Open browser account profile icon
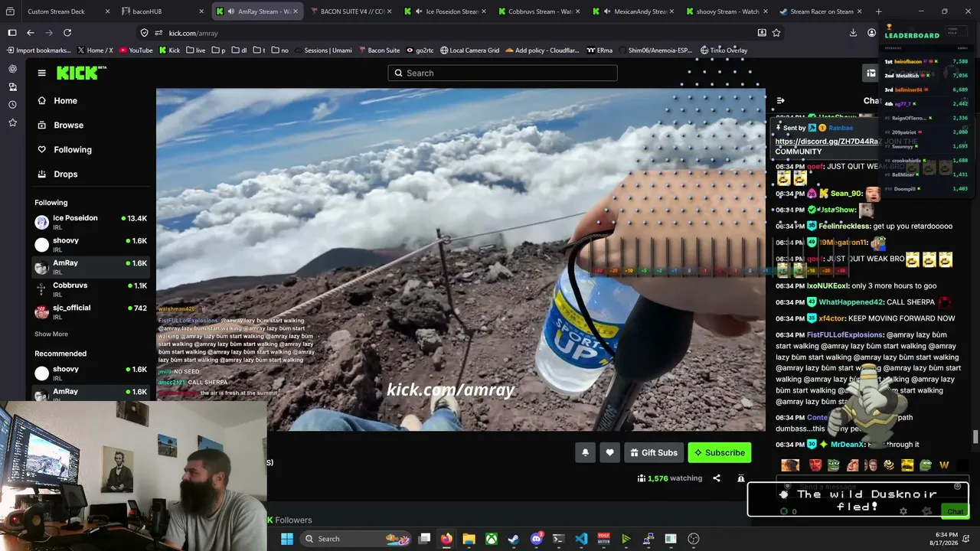Viewport: 980px width, 551px height. point(871,33)
